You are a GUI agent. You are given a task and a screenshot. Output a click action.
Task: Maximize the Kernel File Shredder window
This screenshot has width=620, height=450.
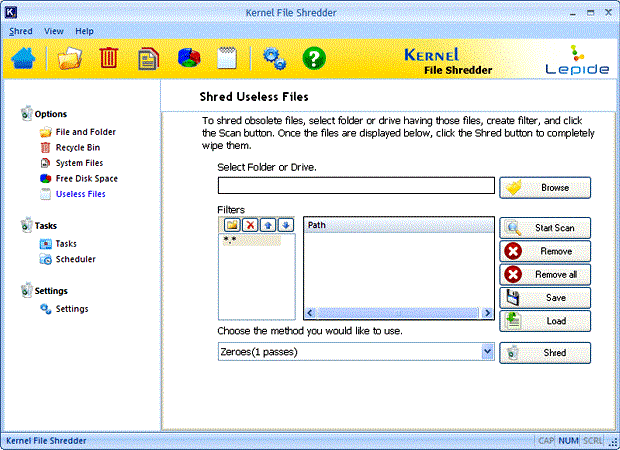590,13
